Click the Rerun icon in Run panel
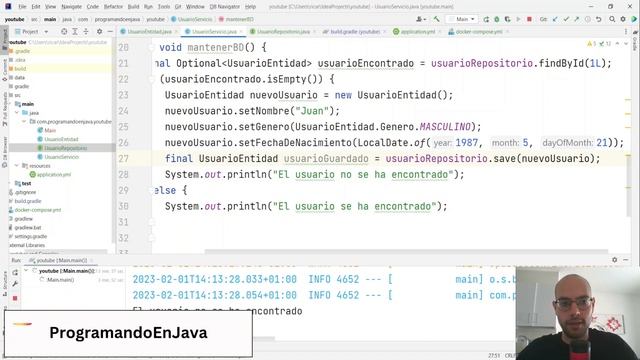Image resolution: width=640 pixels, height=360 pixels. point(15,272)
